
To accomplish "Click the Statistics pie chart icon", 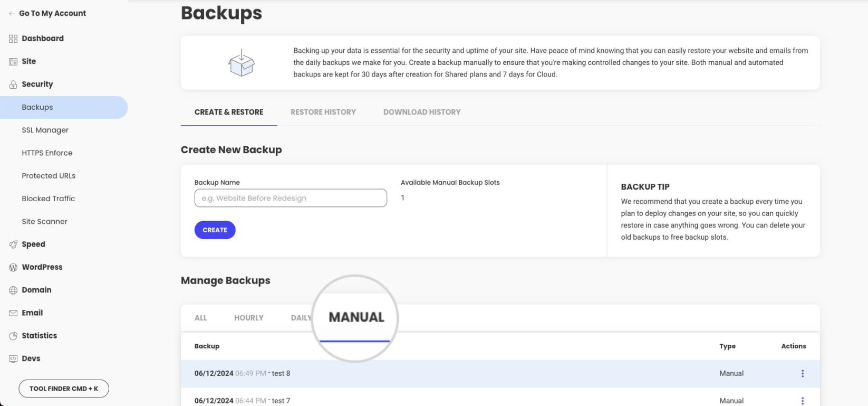I will [13, 336].
